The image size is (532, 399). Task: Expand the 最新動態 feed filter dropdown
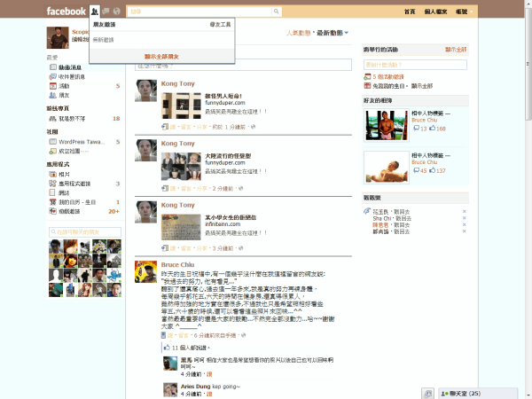(x=332, y=33)
